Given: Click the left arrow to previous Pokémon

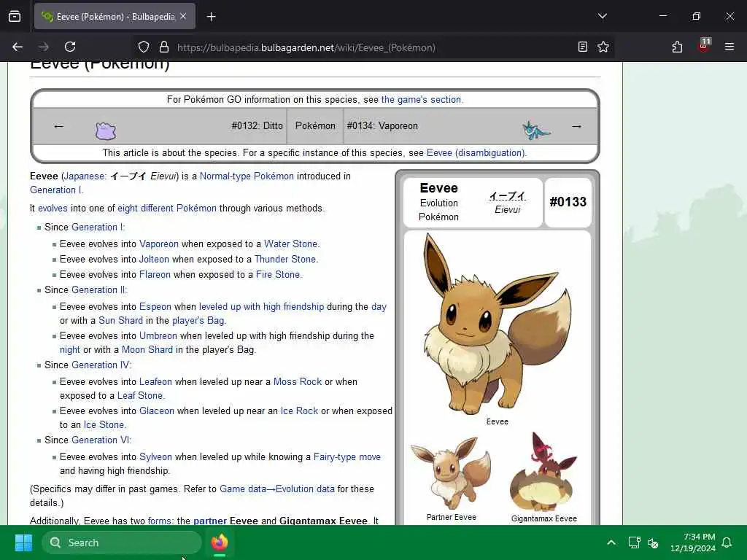Looking at the screenshot, I should [58, 126].
